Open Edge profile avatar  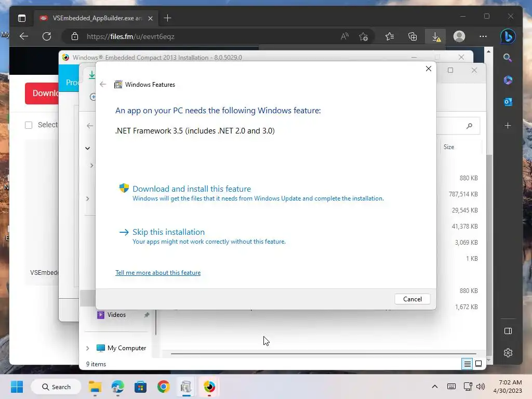point(459,36)
